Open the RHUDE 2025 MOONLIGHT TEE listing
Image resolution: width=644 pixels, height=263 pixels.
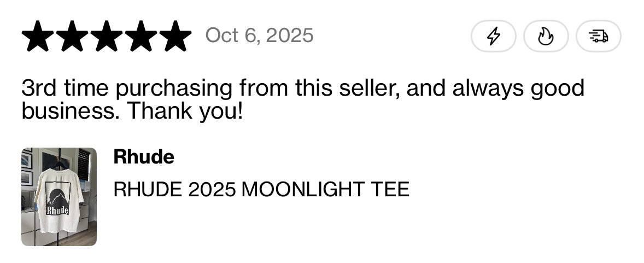tap(261, 189)
